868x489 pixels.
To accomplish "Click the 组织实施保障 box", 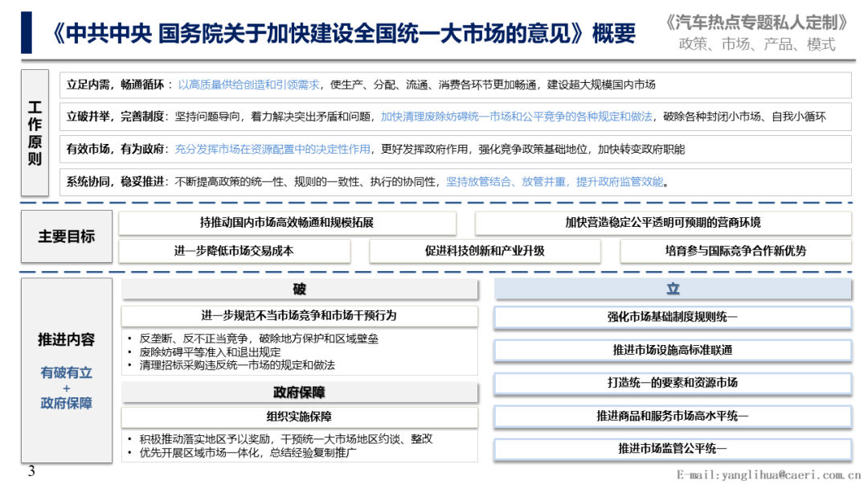I will tap(300, 417).
